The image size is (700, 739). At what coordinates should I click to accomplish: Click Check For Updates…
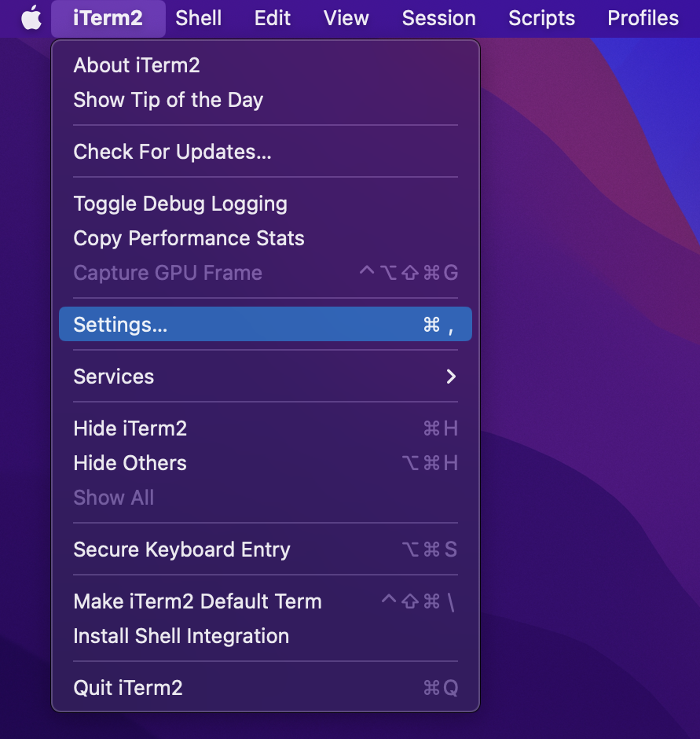266,152
